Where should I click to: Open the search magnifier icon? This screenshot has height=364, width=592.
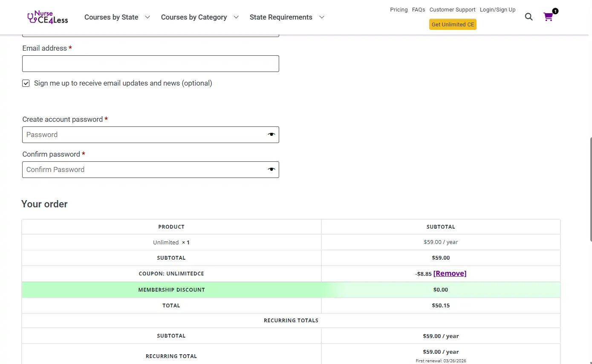(528, 17)
